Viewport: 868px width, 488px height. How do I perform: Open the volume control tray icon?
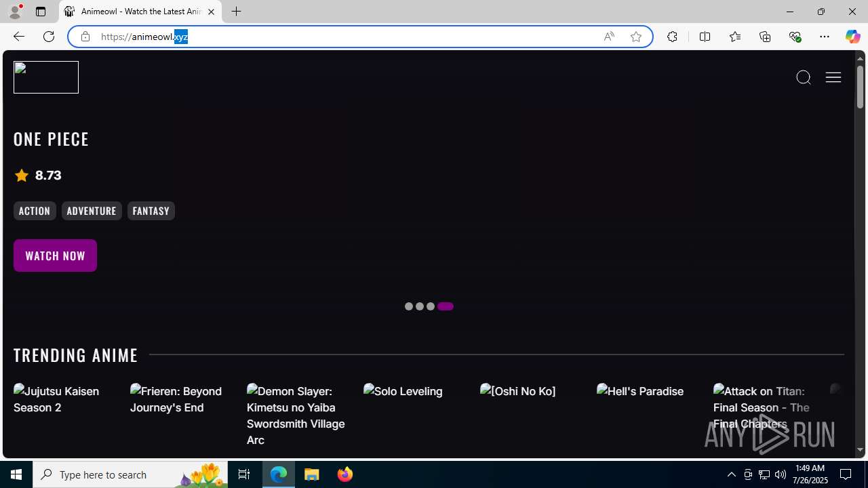pyautogui.click(x=781, y=474)
